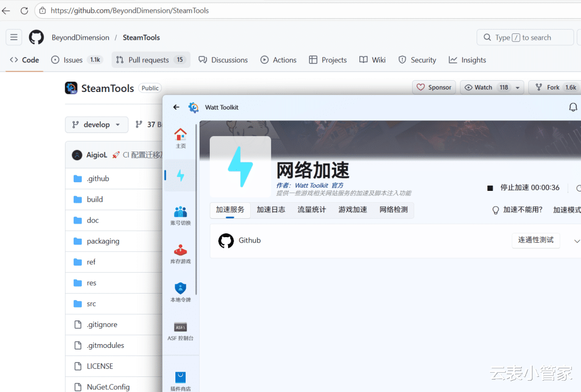Image resolution: width=581 pixels, height=392 pixels.
Task: Open the src folder
Action: 91,304
